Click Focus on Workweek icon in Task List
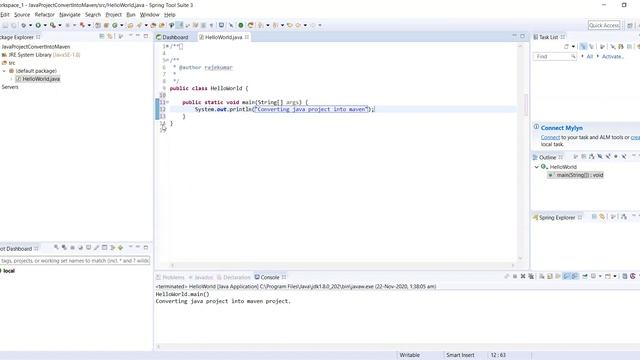The height and width of the screenshot is (360, 640). tap(602, 47)
